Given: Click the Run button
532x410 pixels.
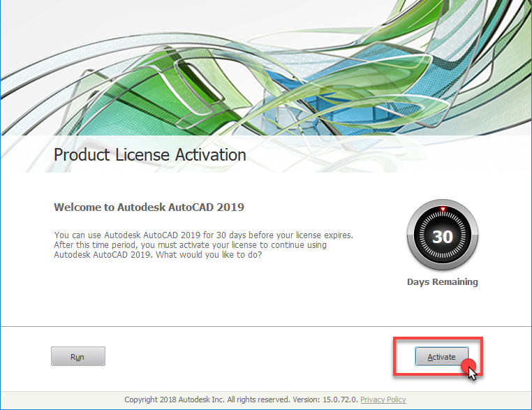Looking at the screenshot, I should pyautogui.click(x=78, y=356).
